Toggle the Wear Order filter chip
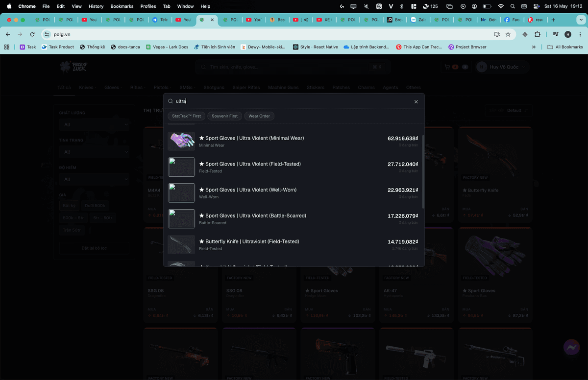Screen dimensions: 588x380 (259, 116)
